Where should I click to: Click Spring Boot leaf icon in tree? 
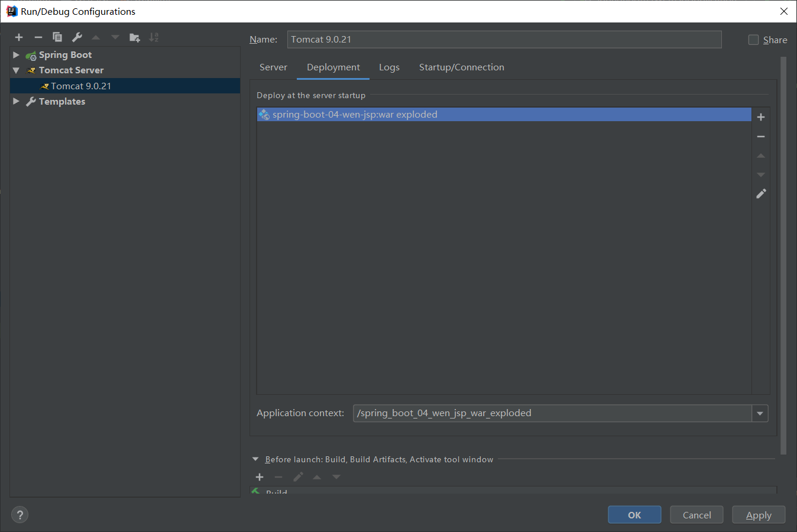tap(31, 55)
